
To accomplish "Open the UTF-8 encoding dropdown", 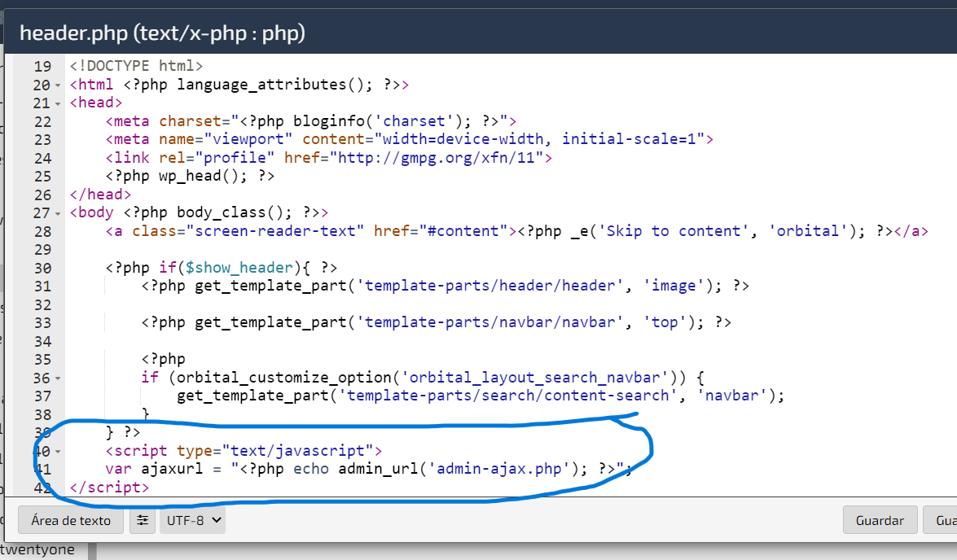I will click(192, 520).
